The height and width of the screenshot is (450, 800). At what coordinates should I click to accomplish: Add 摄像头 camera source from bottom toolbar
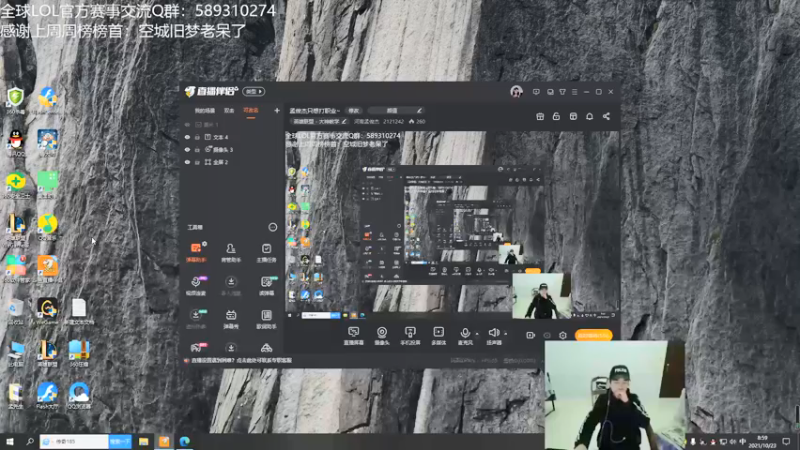pyautogui.click(x=382, y=336)
